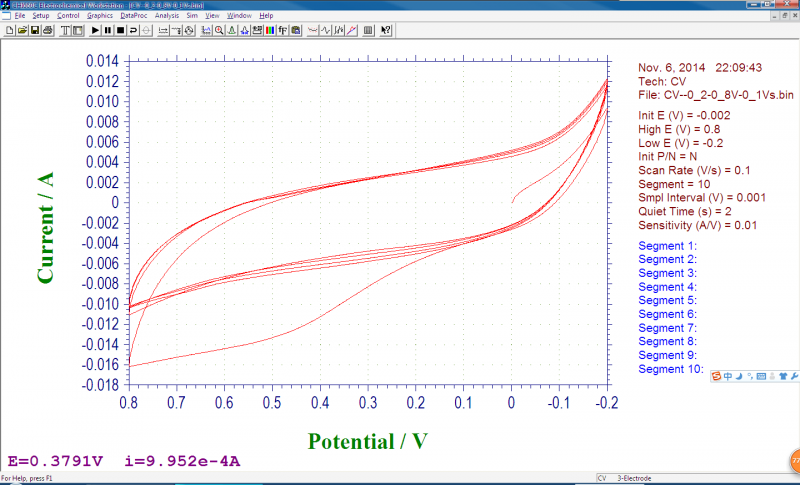Image resolution: width=800 pixels, height=485 pixels.
Task: Click the 'Current / A' axis title
Action: [45, 227]
